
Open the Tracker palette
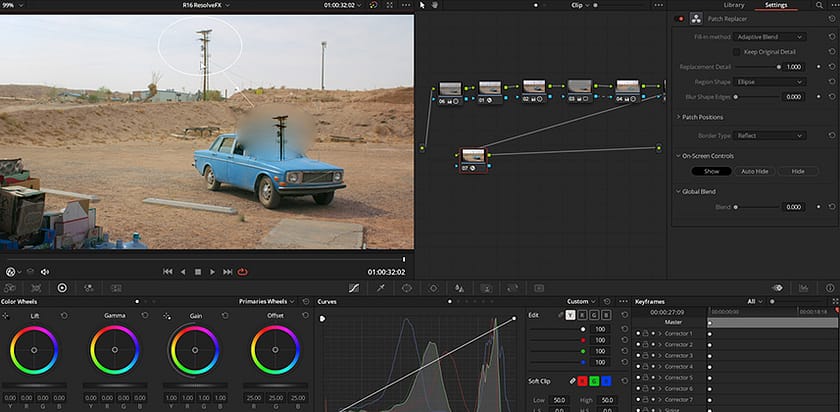pyautogui.click(x=434, y=288)
